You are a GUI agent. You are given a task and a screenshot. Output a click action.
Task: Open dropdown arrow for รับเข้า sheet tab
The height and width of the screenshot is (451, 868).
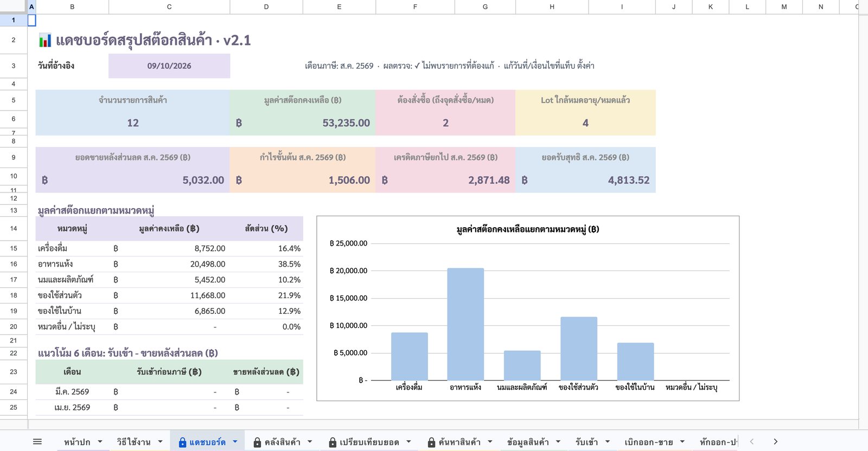(608, 442)
